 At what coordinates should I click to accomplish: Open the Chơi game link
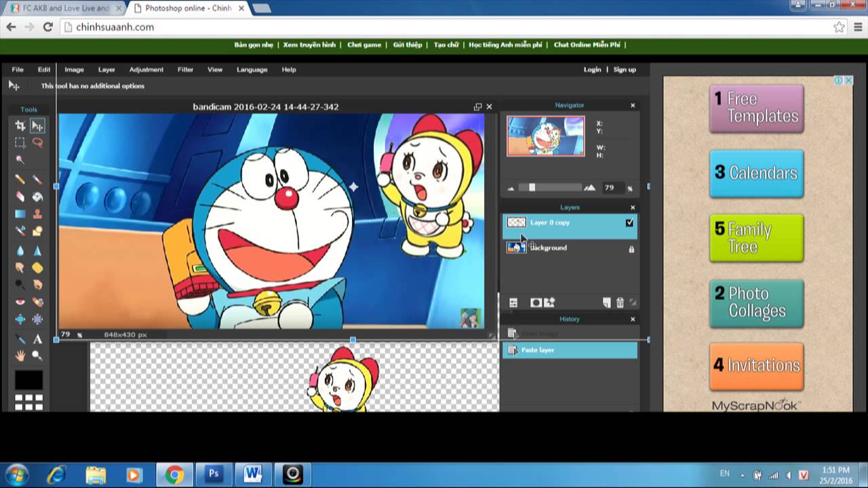point(364,45)
